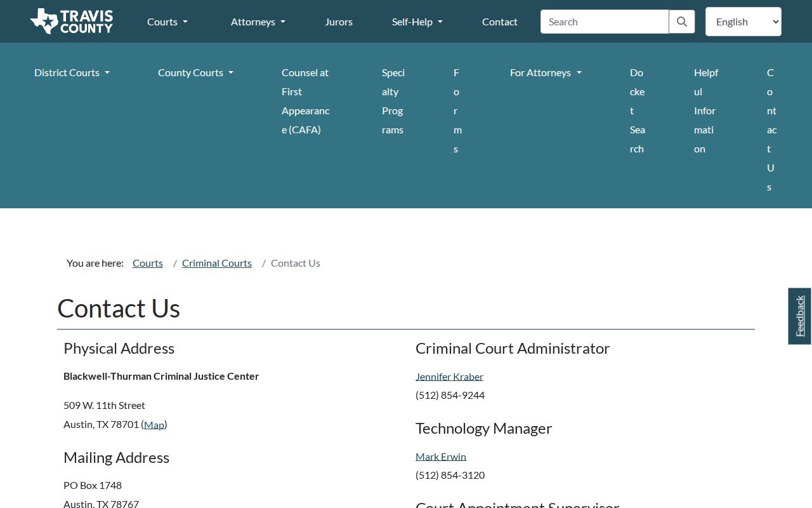Click the Physical Address heading
812x508 pixels.
(119, 348)
